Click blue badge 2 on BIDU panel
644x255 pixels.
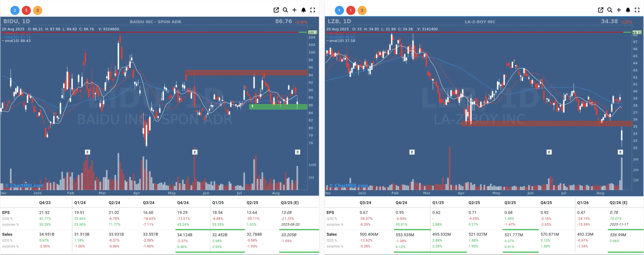point(15,10)
